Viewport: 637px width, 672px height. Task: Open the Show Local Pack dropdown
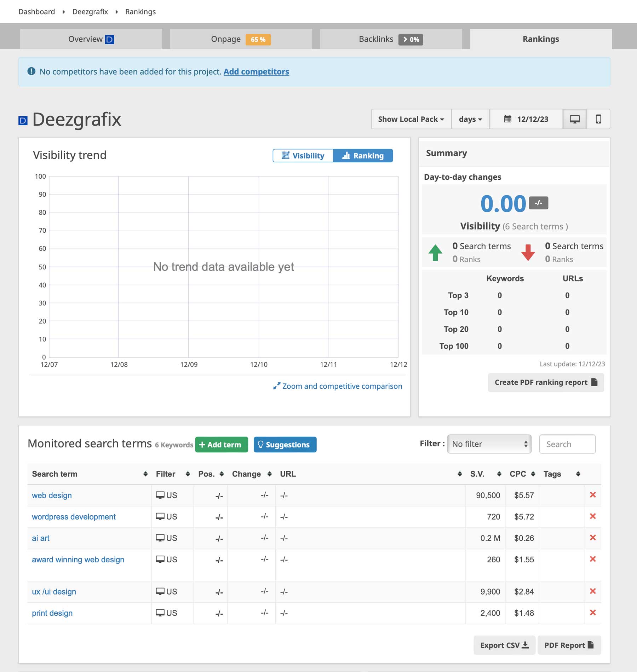pos(411,119)
